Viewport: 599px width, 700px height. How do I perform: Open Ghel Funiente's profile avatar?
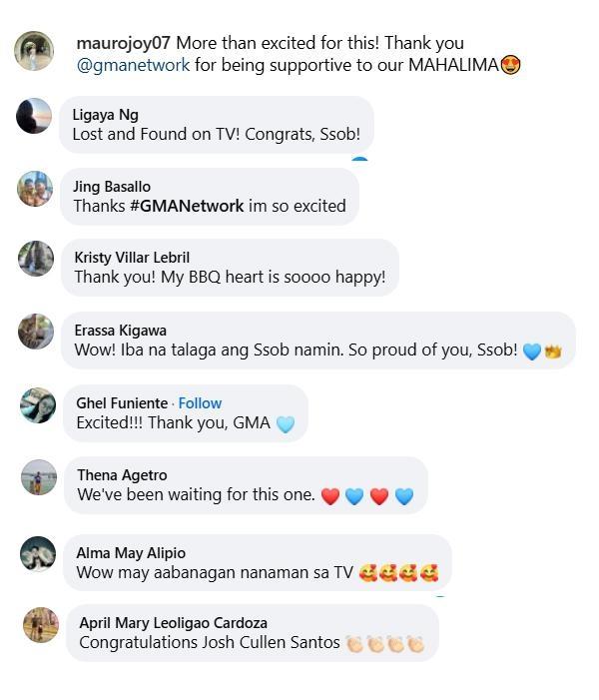click(x=38, y=404)
